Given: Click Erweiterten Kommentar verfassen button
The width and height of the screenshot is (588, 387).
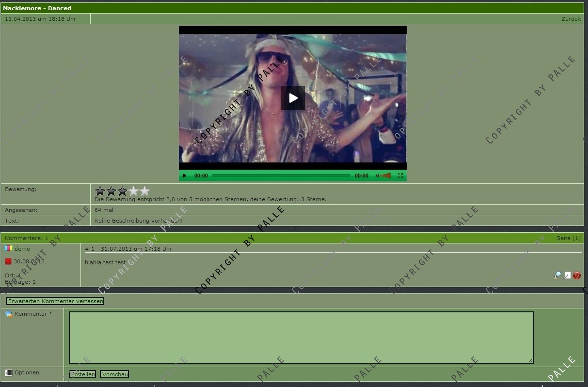Looking at the screenshot, I should coord(55,301).
